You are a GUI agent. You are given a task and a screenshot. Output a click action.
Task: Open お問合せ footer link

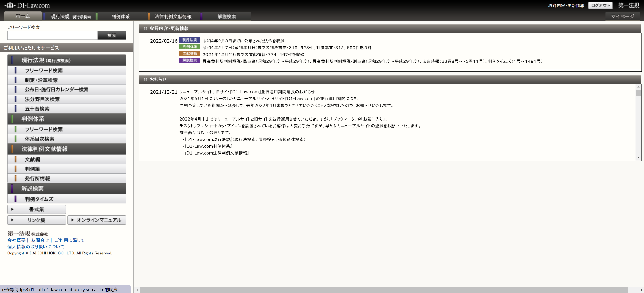(40, 240)
